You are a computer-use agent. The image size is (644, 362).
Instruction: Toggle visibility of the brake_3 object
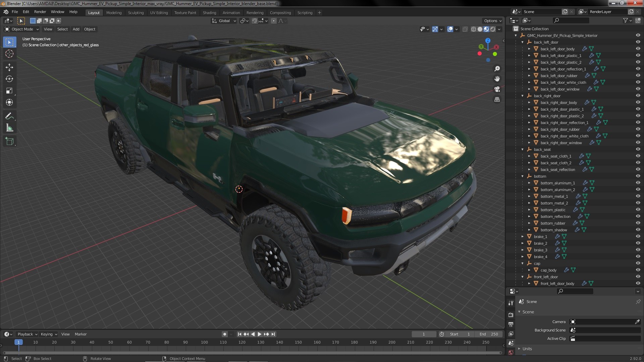638,250
